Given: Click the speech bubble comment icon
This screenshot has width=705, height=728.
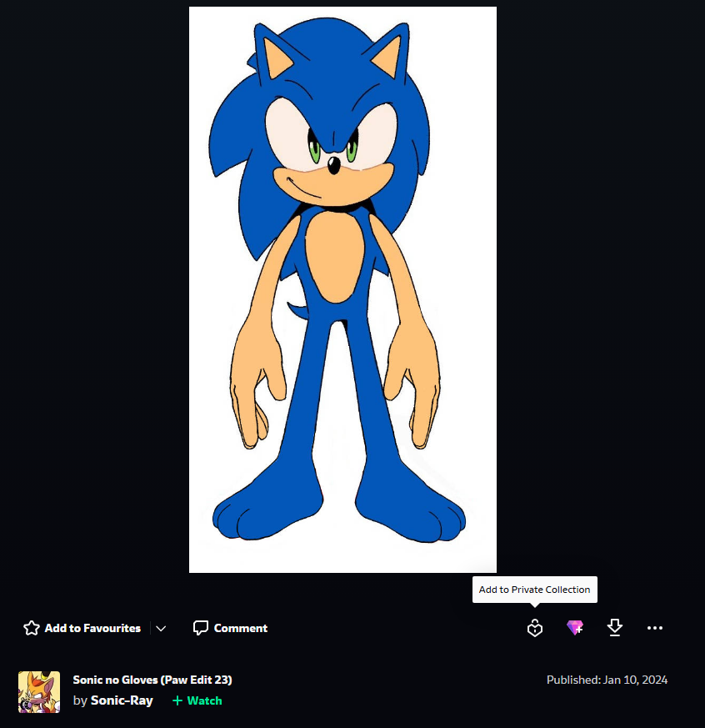Looking at the screenshot, I should coord(200,628).
